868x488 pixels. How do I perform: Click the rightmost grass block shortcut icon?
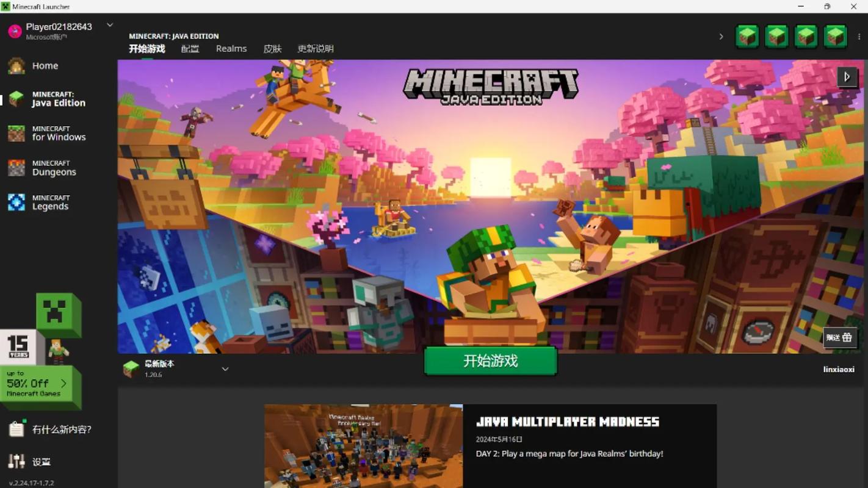pos(835,37)
